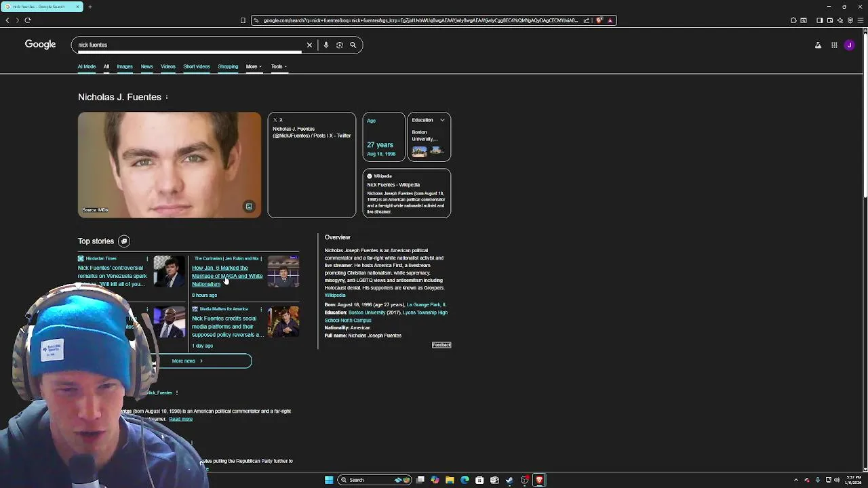Open Media Matters story options menu
The height and width of the screenshot is (488, 868).
click(x=261, y=309)
